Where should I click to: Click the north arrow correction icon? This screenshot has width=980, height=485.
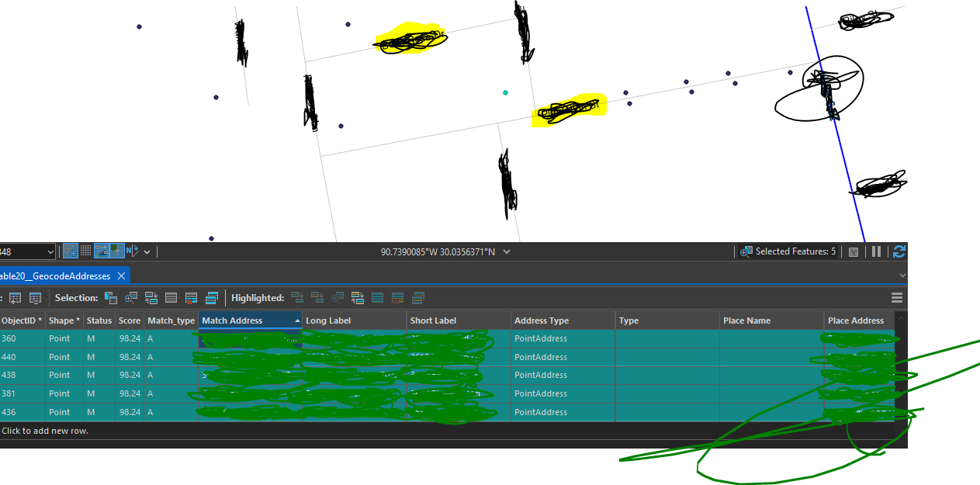click(131, 251)
